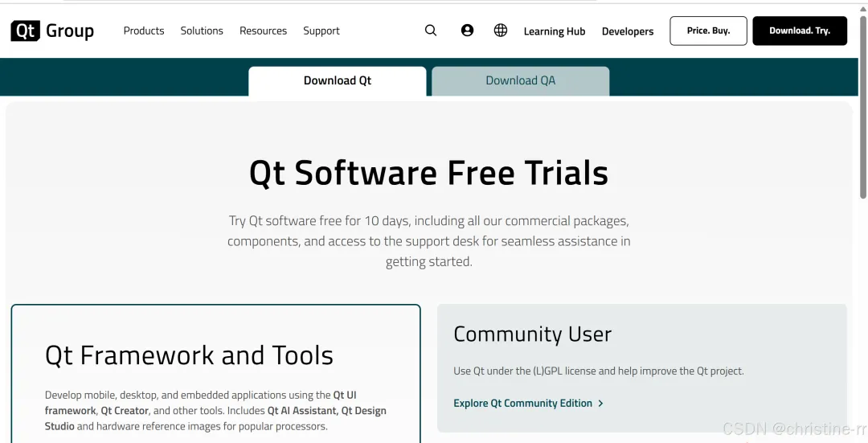The width and height of the screenshot is (868, 443).
Task: Click the Download. Try. button
Action: click(x=800, y=31)
